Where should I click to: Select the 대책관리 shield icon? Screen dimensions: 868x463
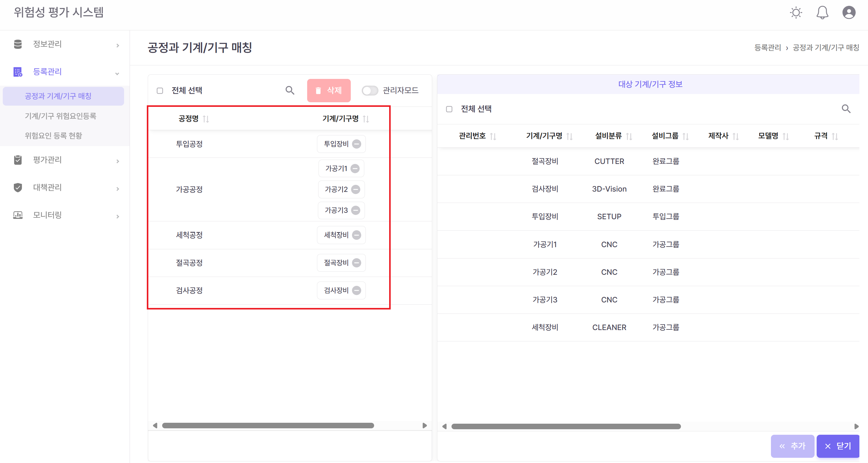(x=18, y=188)
